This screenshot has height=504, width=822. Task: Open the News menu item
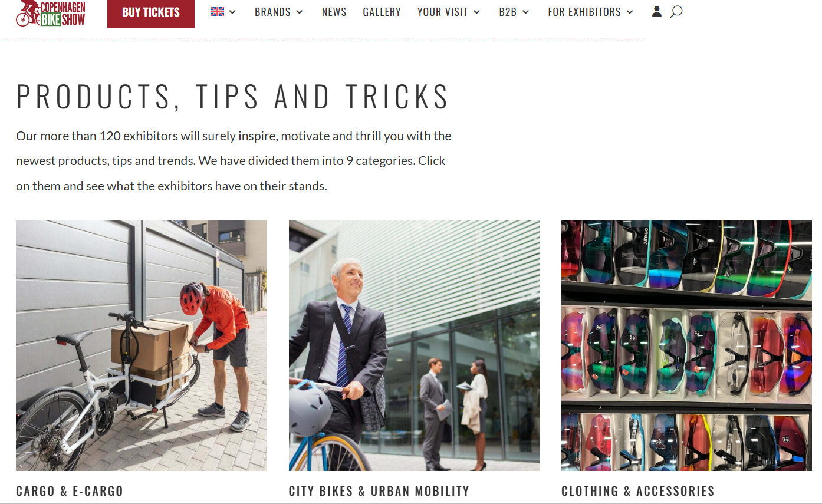pos(334,12)
